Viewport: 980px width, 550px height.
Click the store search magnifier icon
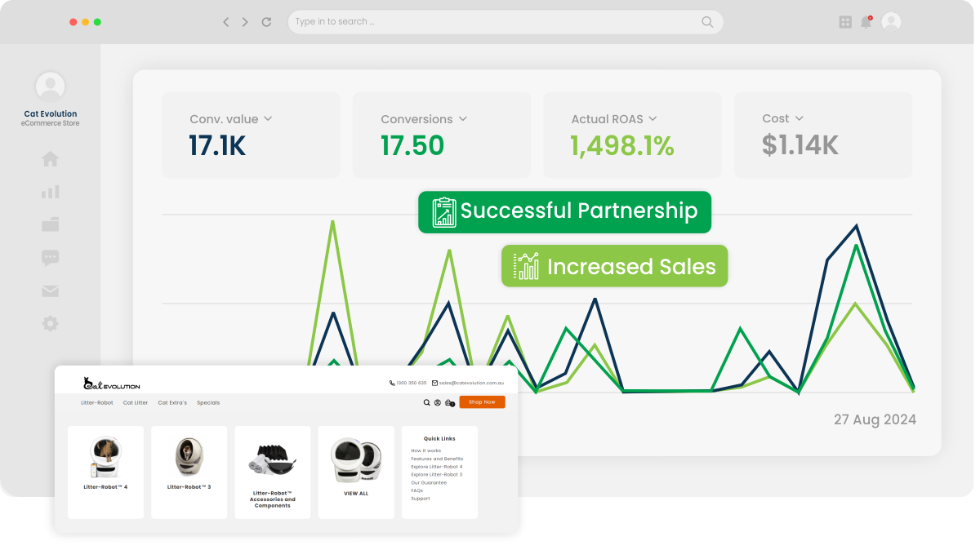(426, 402)
